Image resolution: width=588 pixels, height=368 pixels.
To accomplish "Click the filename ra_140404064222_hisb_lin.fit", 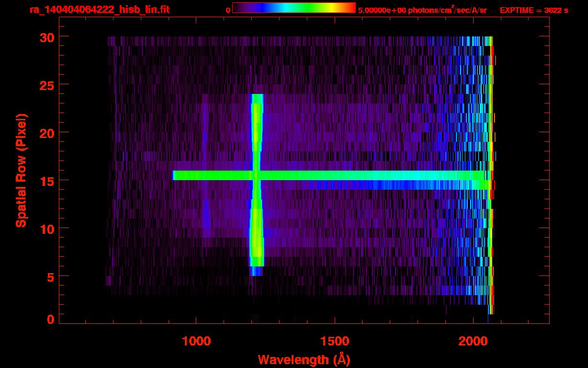I will point(99,10).
